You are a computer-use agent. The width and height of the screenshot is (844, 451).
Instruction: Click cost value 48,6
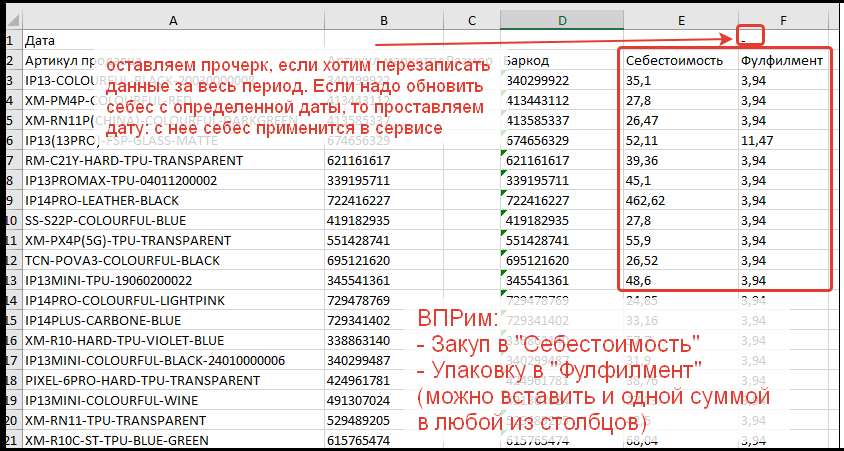click(681, 280)
